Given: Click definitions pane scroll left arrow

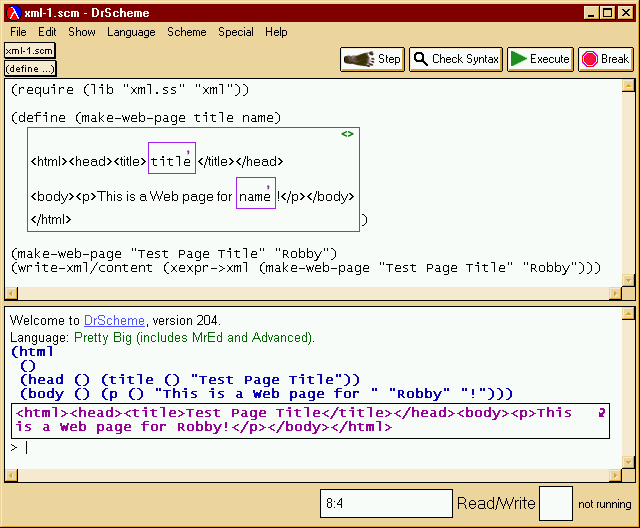Looking at the screenshot, I should (11, 293).
